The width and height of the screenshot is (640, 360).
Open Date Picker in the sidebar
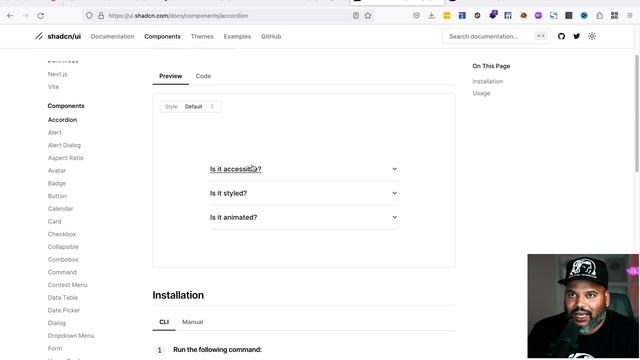[x=64, y=310]
